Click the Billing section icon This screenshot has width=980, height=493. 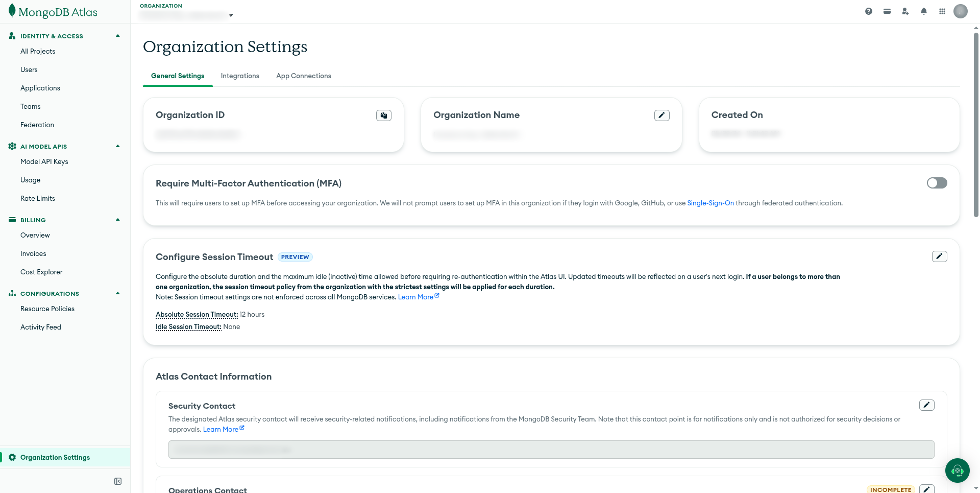click(x=12, y=220)
